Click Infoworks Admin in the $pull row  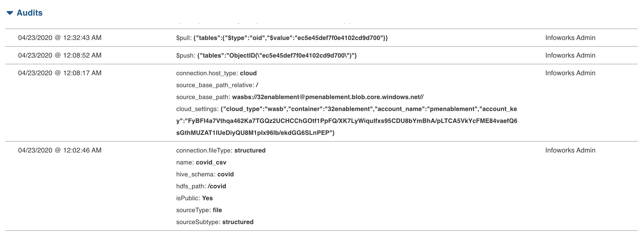570,38
